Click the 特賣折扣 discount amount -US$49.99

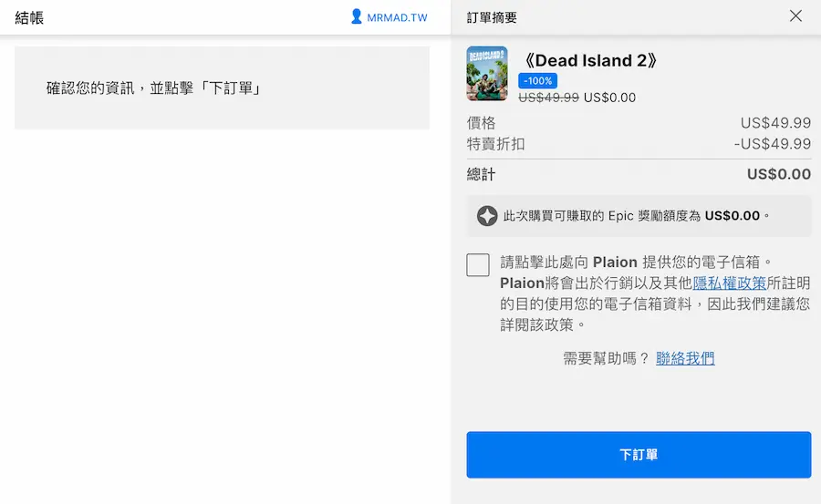(772, 144)
